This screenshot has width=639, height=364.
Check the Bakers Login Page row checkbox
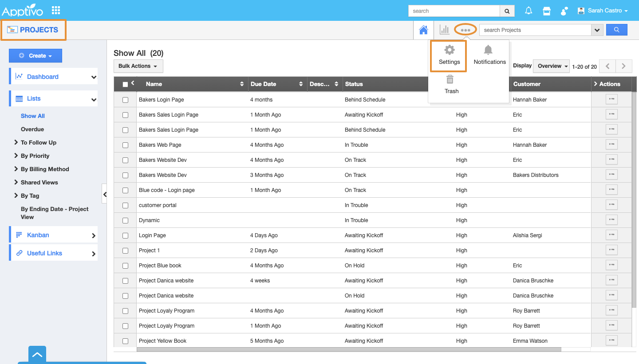125,100
